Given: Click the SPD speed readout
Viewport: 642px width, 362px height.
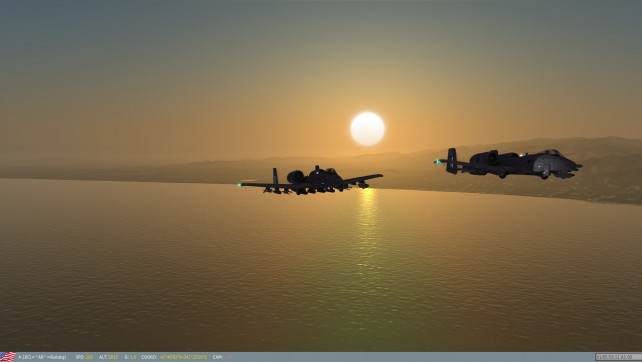Looking at the screenshot, I should point(84,357).
